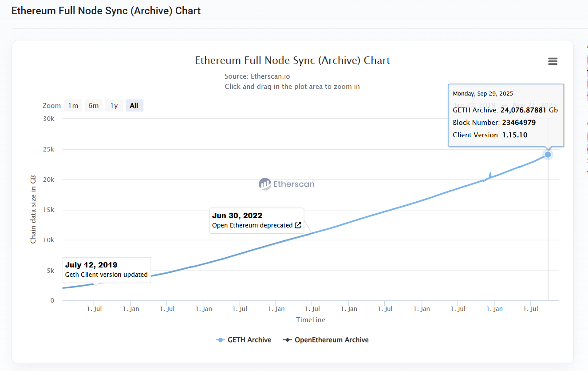The width and height of the screenshot is (588, 371).
Task: Open the Open Ethereum deprecated link
Action: [252, 225]
